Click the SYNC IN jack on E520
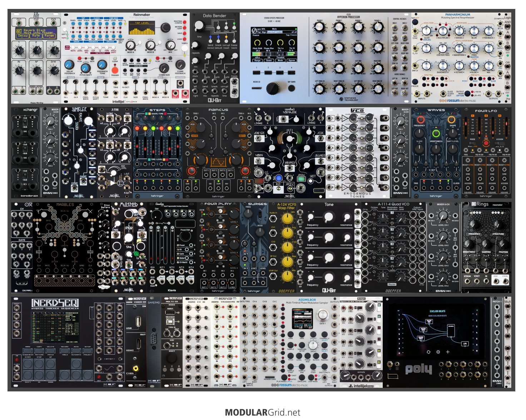The height and width of the screenshot is (420, 526). click(x=395, y=68)
